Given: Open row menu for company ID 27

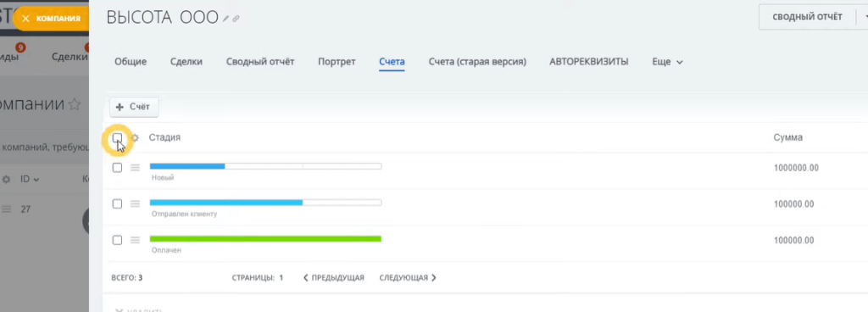Looking at the screenshot, I should [7, 209].
